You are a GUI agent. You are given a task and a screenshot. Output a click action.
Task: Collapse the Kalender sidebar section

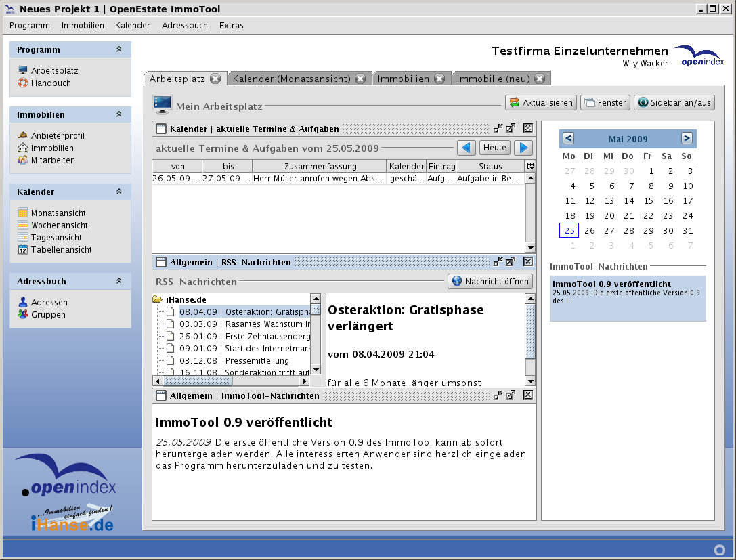pyautogui.click(x=119, y=192)
